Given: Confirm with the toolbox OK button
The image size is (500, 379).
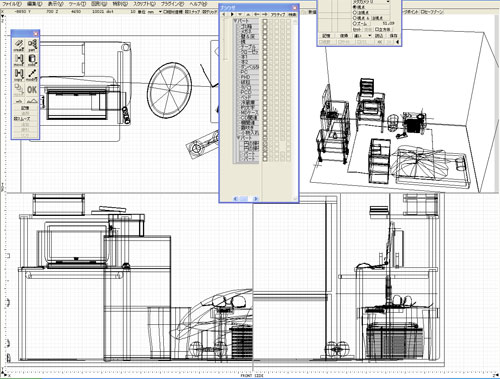Looking at the screenshot, I should coord(32,89).
